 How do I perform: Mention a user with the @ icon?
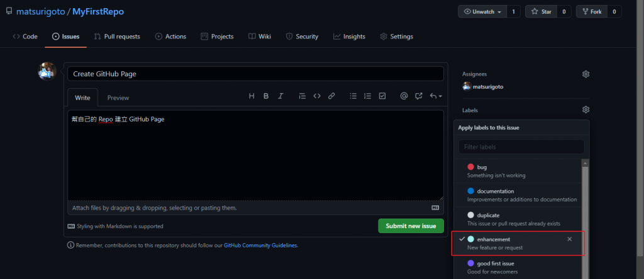coord(404,96)
